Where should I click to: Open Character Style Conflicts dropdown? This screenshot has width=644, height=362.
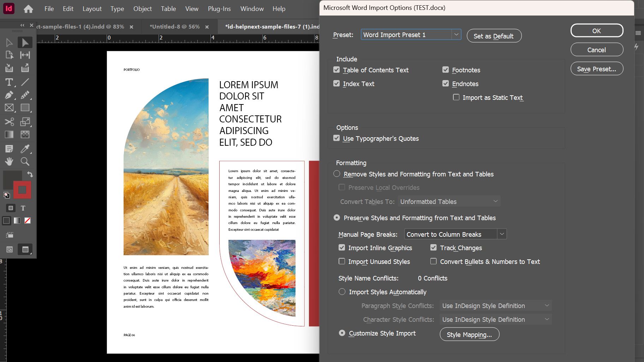click(x=496, y=319)
